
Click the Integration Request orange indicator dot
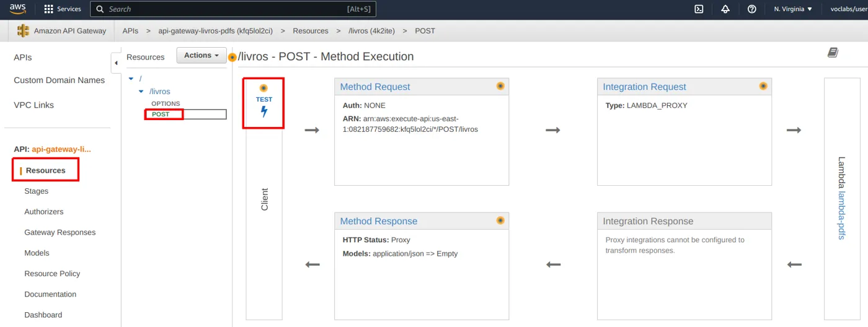763,86
